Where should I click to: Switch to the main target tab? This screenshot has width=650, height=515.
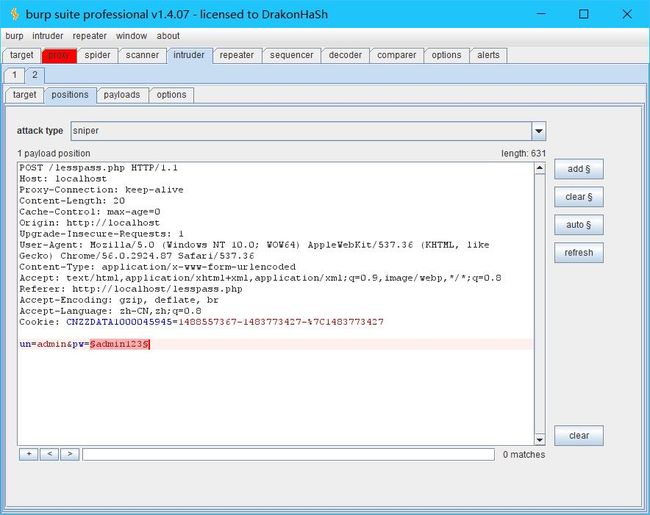22,55
